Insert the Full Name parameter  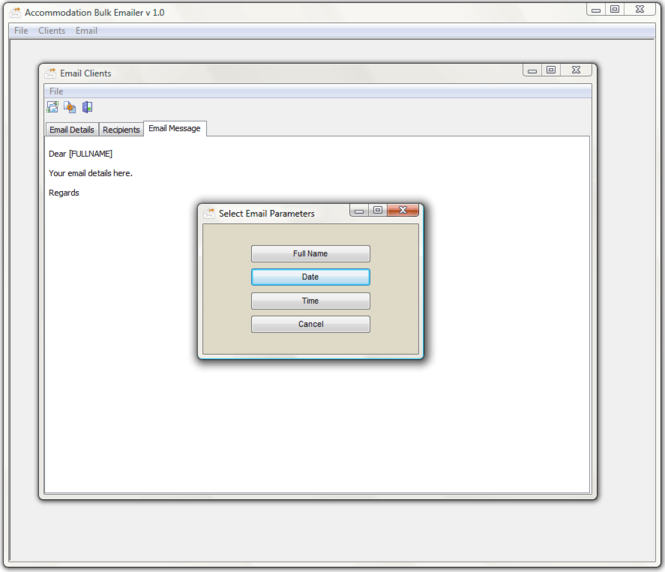click(310, 254)
